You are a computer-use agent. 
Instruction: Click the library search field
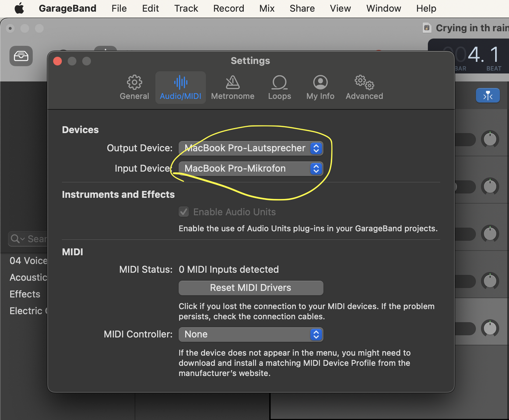tap(28, 239)
